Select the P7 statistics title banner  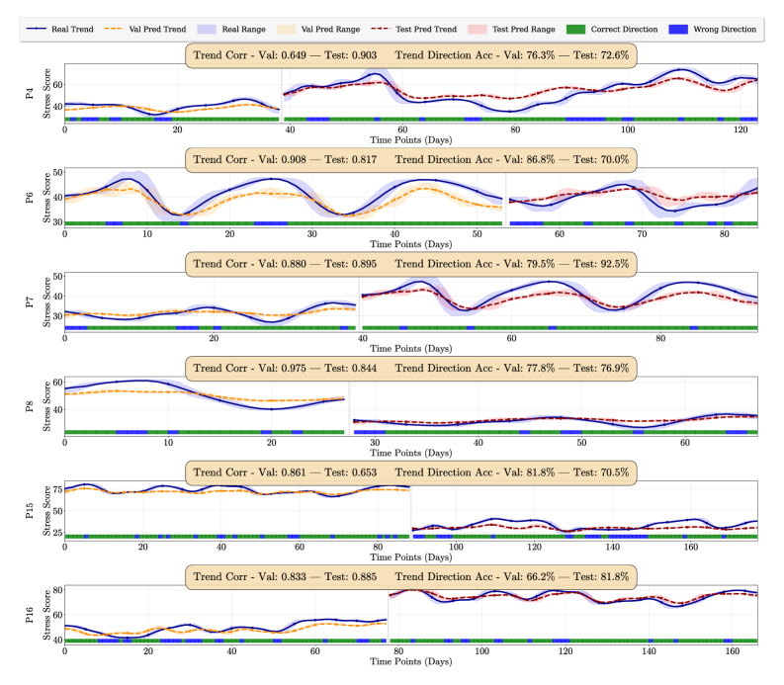tap(411, 263)
